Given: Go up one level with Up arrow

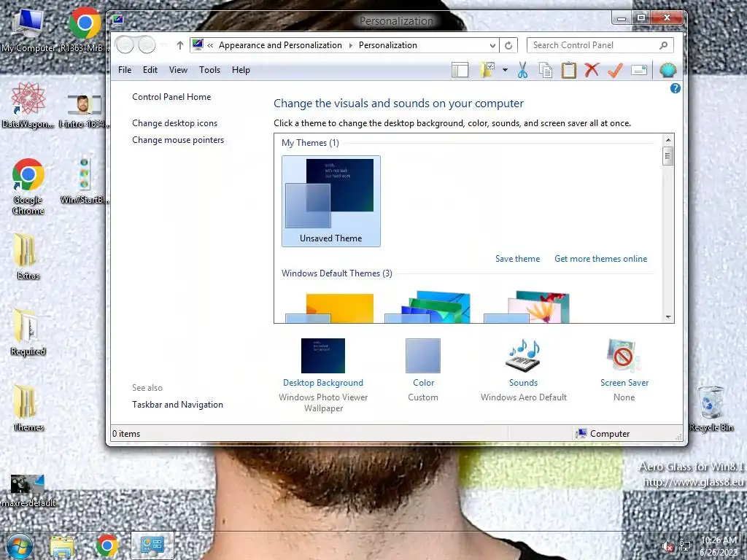Looking at the screenshot, I should 179,45.
